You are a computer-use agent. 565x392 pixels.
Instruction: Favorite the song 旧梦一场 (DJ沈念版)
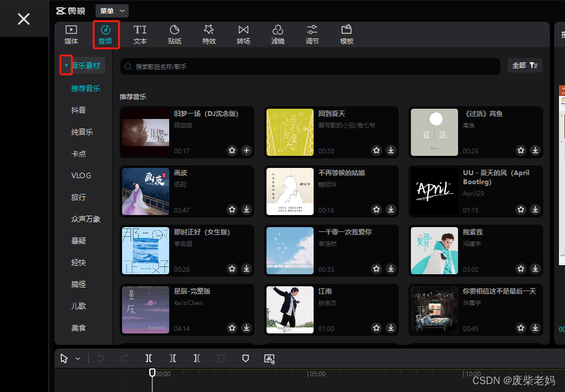click(x=232, y=150)
